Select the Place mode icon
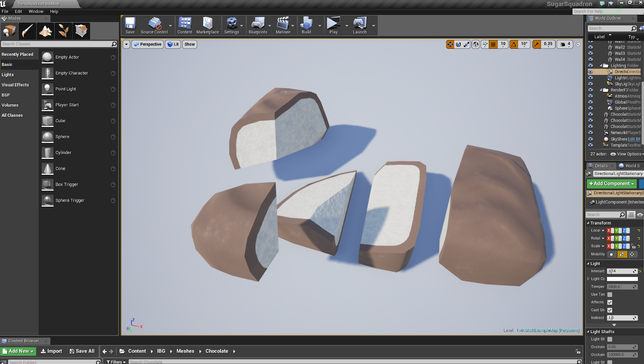The height and width of the screenshot is (364, 644). coord(9,31)
